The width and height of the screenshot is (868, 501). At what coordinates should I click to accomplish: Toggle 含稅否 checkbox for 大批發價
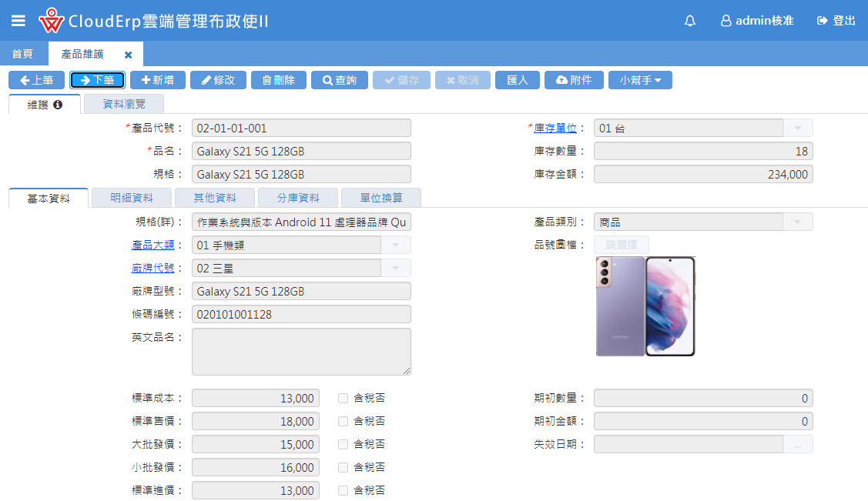click(344, 444)
